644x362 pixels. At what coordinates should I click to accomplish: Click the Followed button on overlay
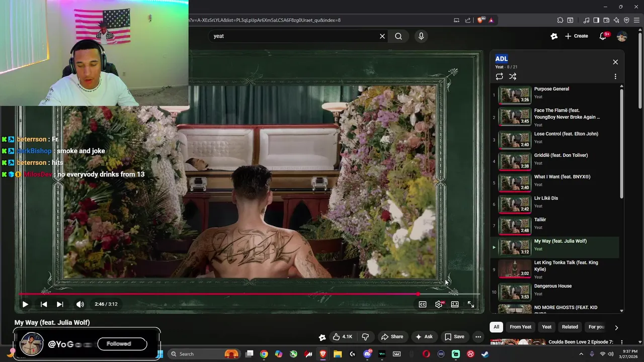(x=122, y=344)
